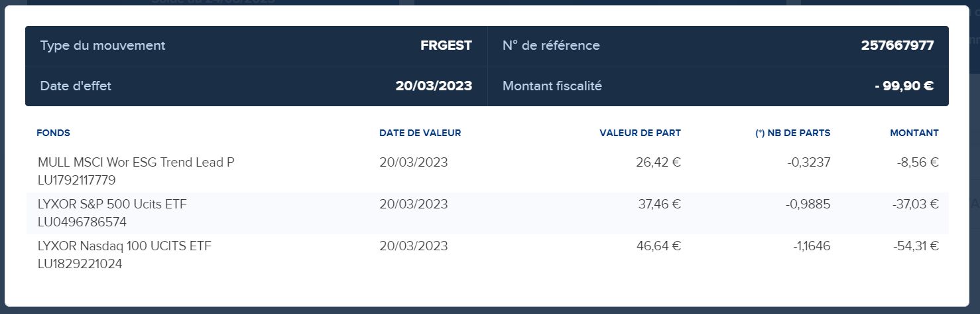The image size is (980, 314).
Task: Click ISIN code LU1829221024
Action: (x=80, y=264)
